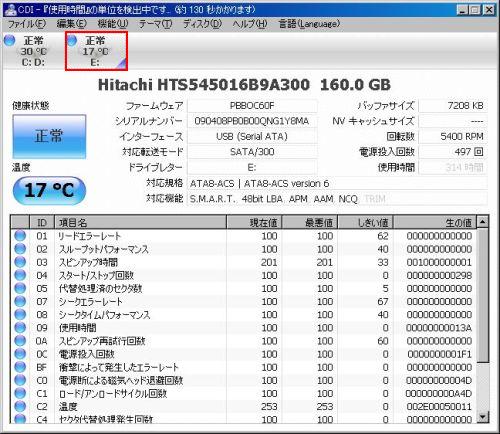
Task: Click the scrollbar up arrow in the SMART table
Action: (x=483, y=222)
